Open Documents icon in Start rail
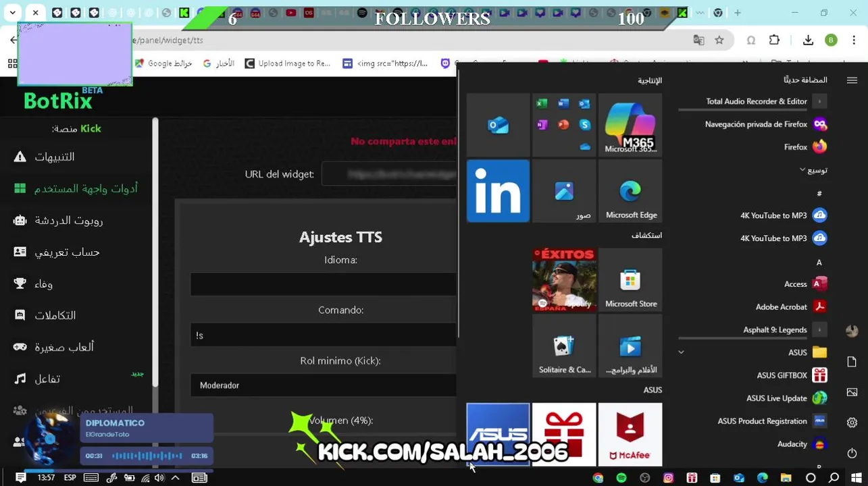The width and height of the screenshot is (868, 486). 852,362
